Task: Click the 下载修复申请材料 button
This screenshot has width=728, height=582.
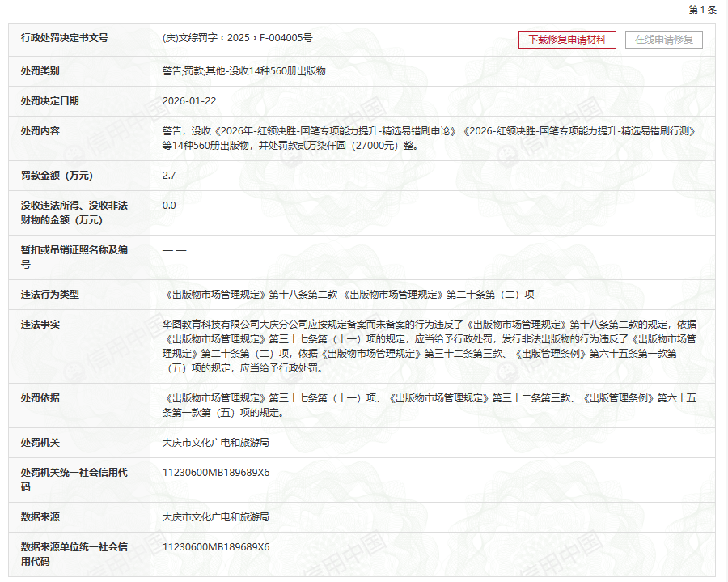Action: 567,40
